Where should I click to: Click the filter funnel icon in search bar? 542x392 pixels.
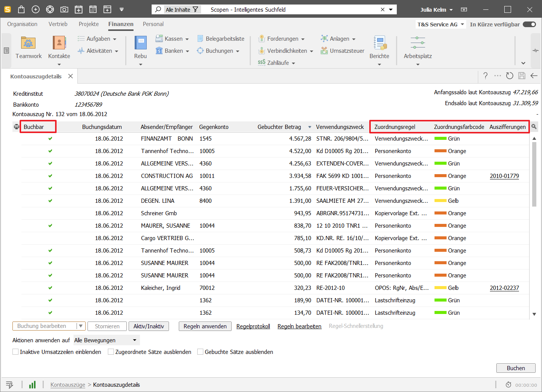pos(195,9)
